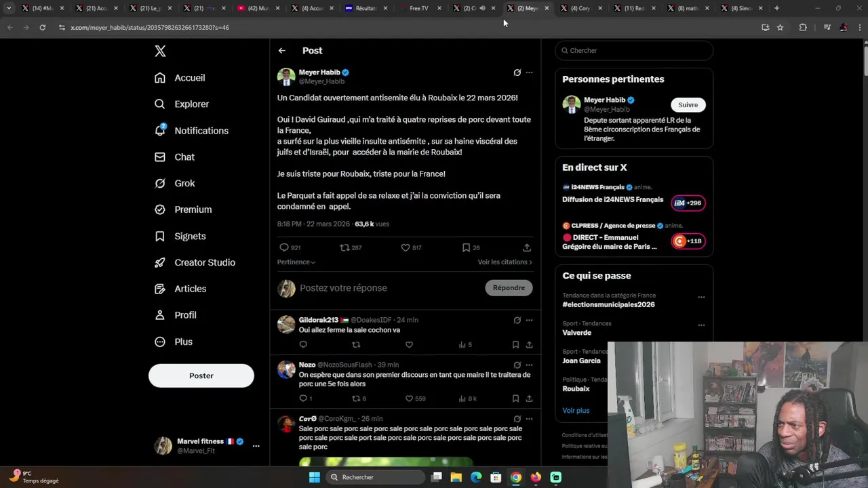Click the Plus more-options icon
Image resolution: width=868 pixels, height=488 pixels.
(x=160, y=342)
